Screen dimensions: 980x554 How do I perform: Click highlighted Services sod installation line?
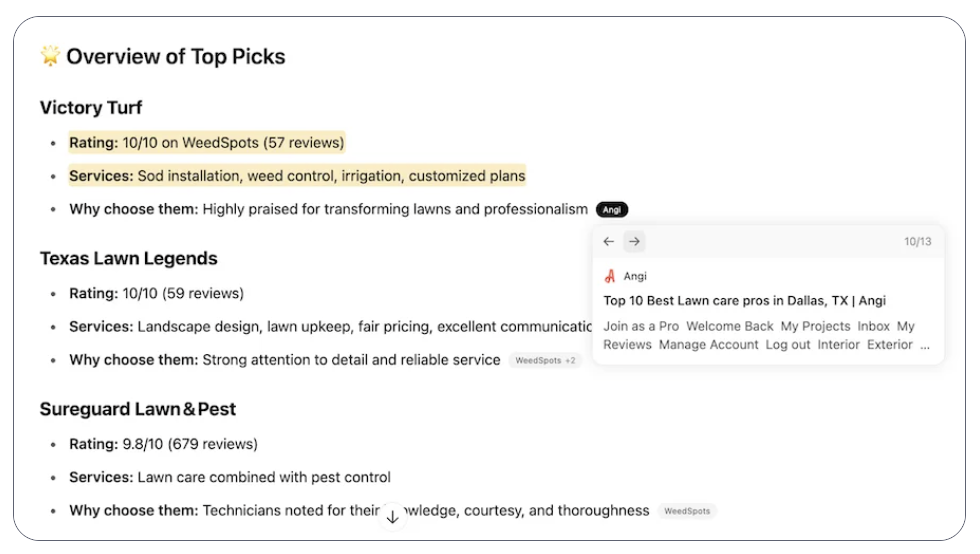coord(298,176)
